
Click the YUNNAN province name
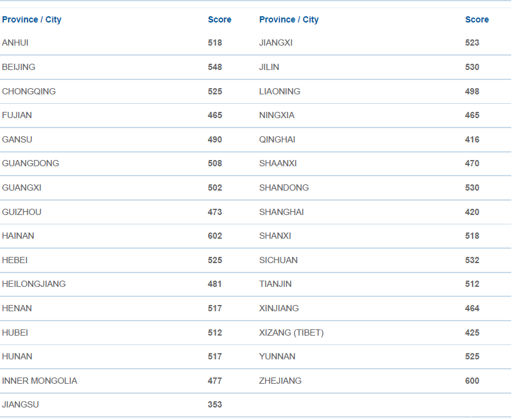coord(277,356)
